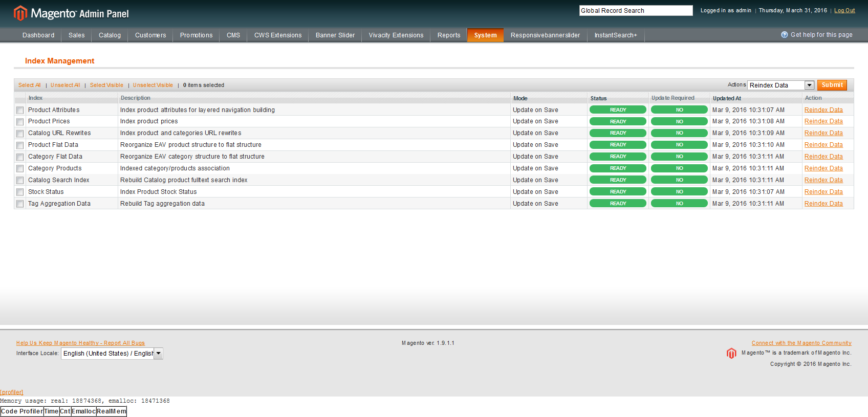The width and height of the screenshot is (868, 417).
Task: Select the Category Products checkbox
Action: [20, 168]
